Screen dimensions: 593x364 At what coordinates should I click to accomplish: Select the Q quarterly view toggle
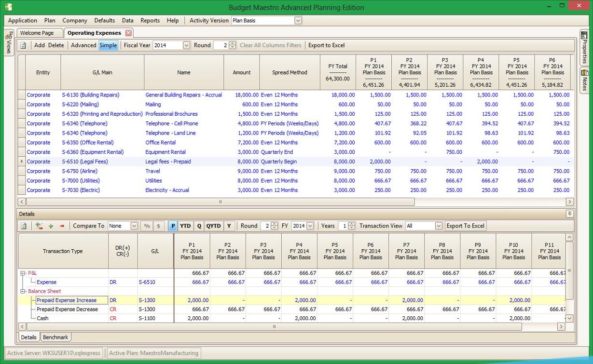199,226
